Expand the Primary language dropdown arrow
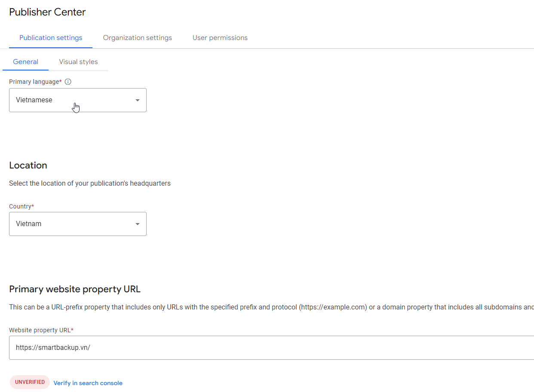The image size is (534, 392). pyautogui.click(x=138, y=100)
